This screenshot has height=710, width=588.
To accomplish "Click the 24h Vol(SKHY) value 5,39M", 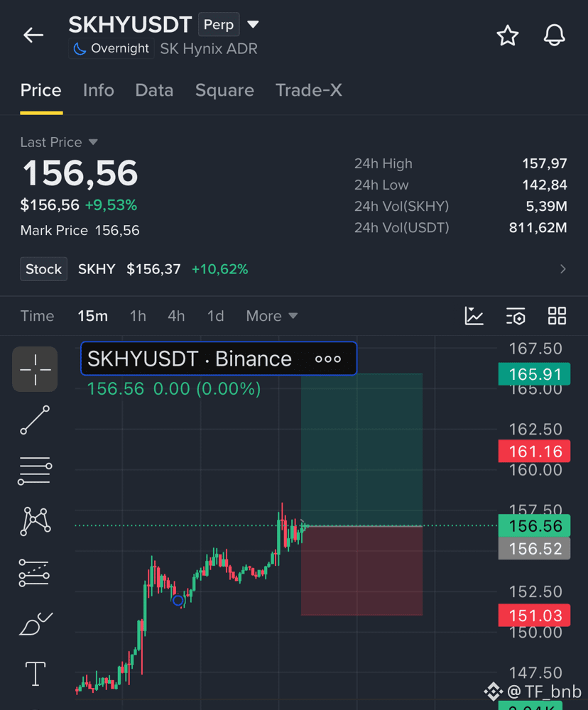I will 546,206.
